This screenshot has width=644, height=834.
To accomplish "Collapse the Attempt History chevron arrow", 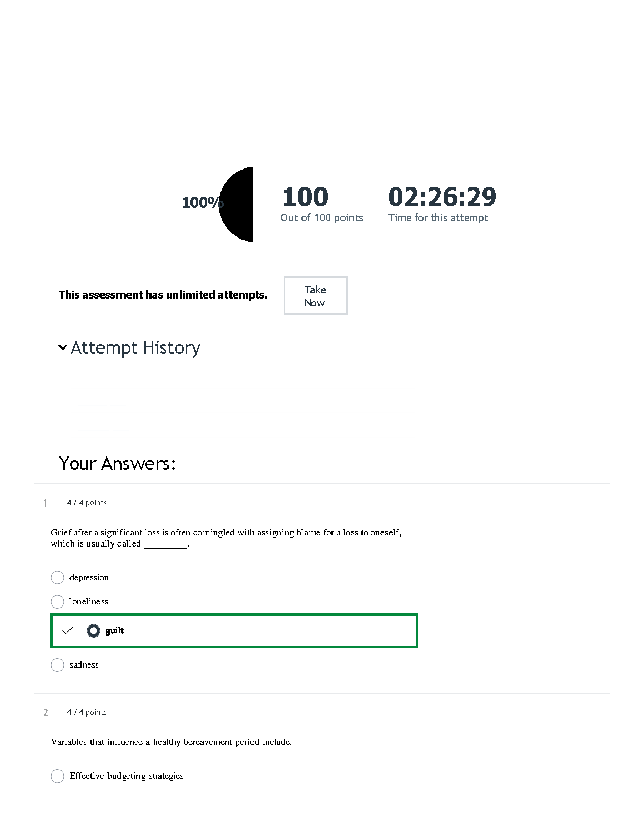I will tap(63, 347).
